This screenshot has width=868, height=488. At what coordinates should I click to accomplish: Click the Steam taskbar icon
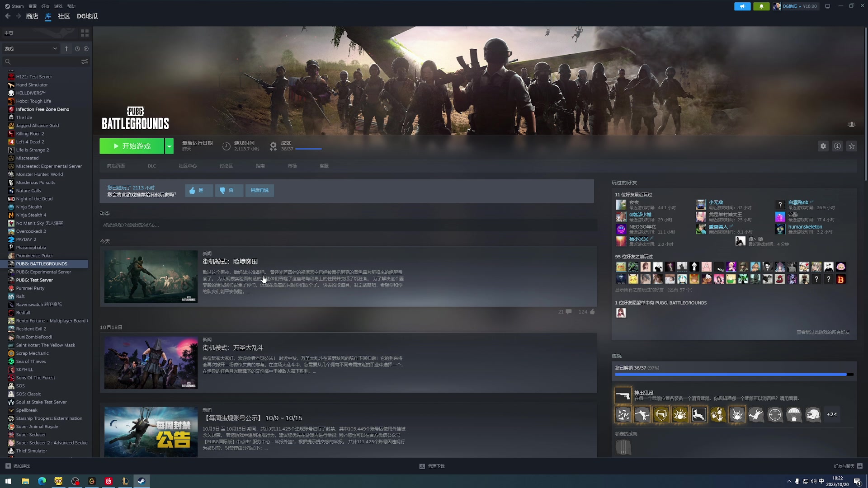coord(142,481)
